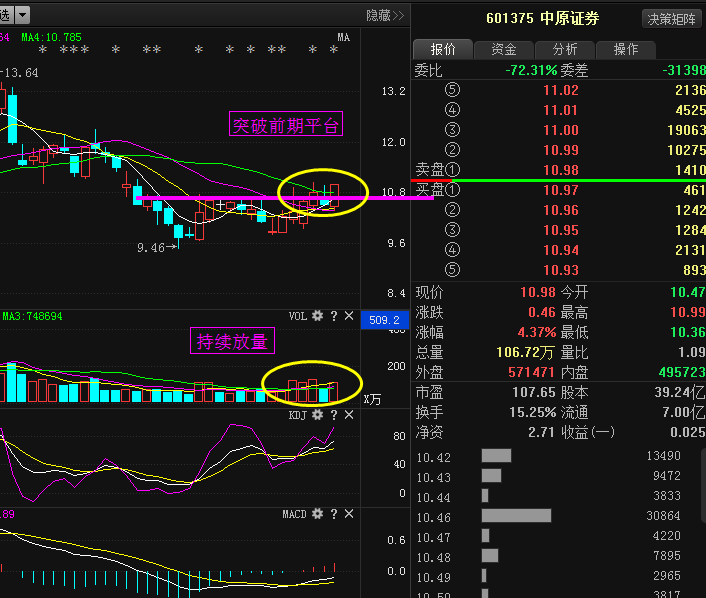The height and width of the screenshot is (598, 706).
Task: Click the stock title 601375 中原证券
Action: [543, 18]
